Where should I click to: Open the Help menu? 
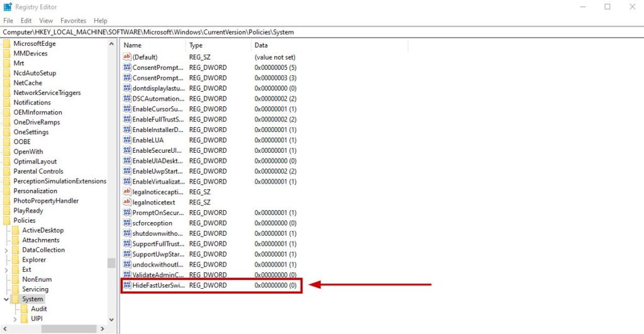(x=100, y=21)
